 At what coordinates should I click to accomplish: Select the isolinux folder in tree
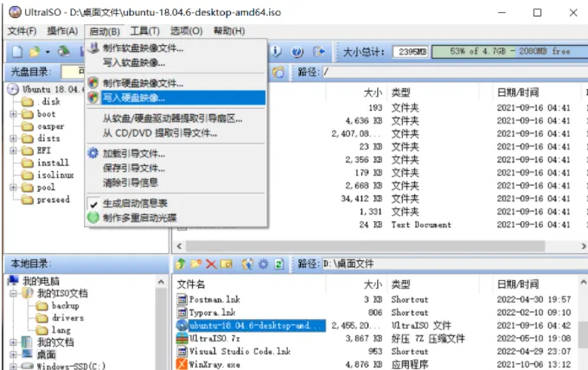pyautogui.click(x=48, y=175)
